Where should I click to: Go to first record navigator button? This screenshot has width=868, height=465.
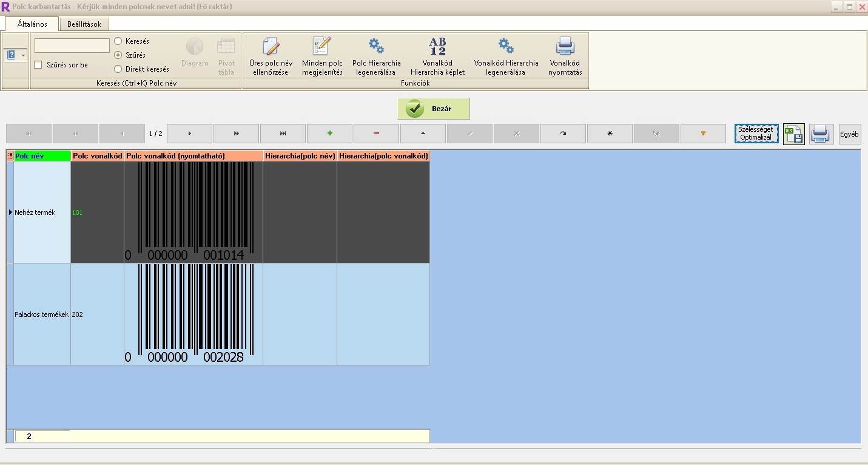click(x=29, y=134)
